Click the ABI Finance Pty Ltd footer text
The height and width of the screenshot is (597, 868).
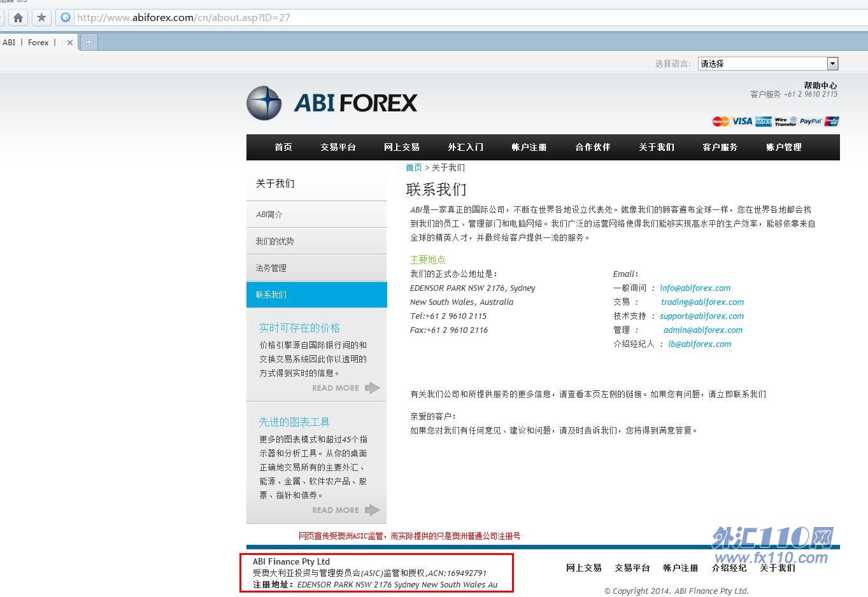[x=291, y=561]
